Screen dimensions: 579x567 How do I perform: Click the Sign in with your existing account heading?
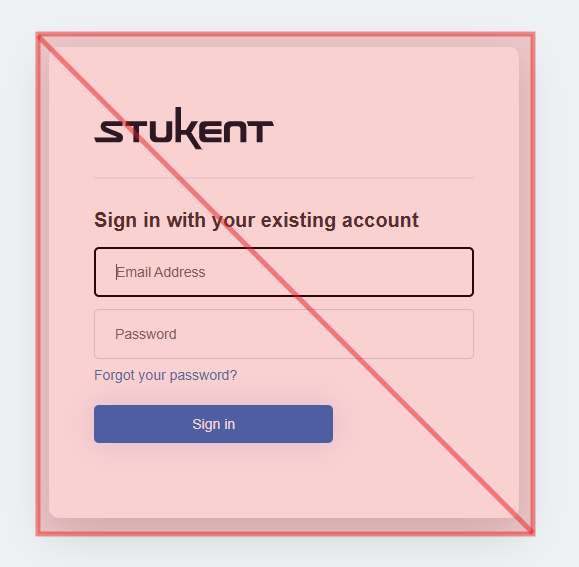[x=256, y=220]
